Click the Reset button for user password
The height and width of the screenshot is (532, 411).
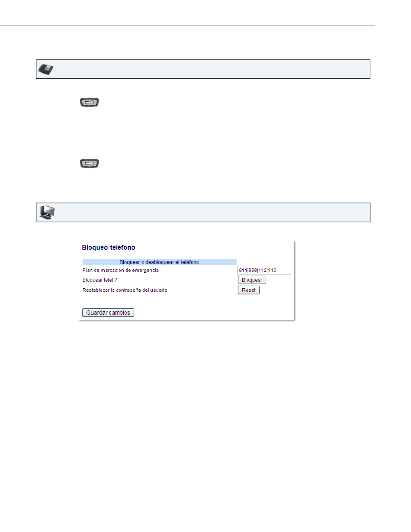pyautogui.click(x=249, y=290)
